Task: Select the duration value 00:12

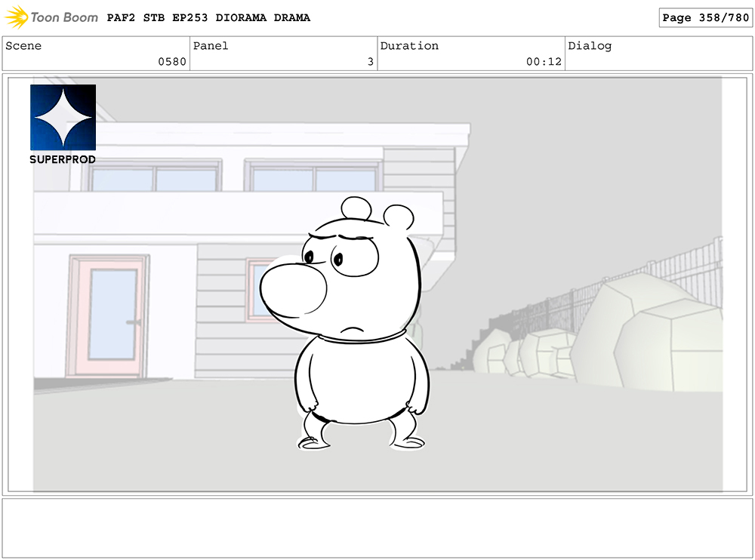Action: pos(544,62)
